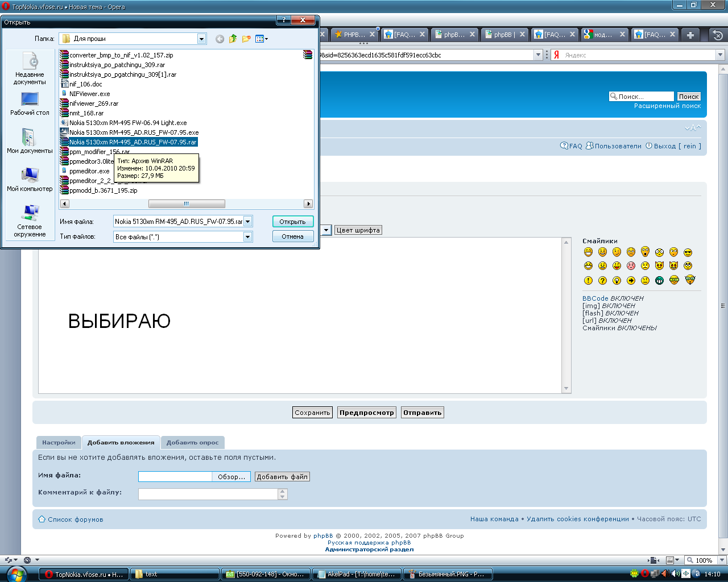Open the Views menu icon in dialog
Screen dimensions: 728x582
(261, 39)
